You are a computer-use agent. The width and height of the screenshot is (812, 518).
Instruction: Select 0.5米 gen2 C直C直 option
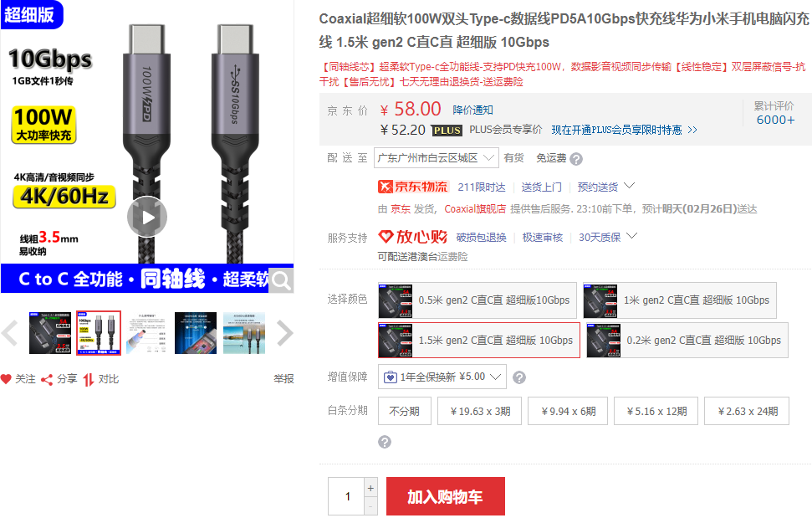click(x=477, y=300)
